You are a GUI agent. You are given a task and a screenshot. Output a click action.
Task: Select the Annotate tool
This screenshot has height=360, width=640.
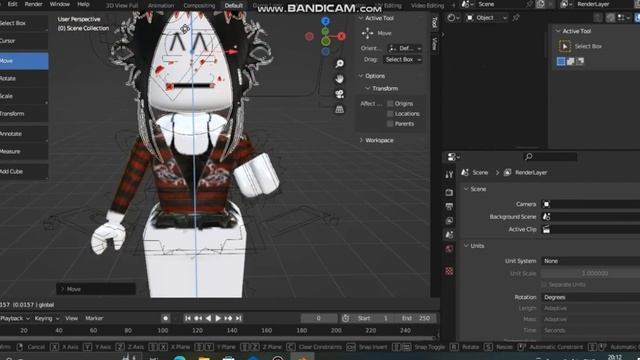coord(24,133)
